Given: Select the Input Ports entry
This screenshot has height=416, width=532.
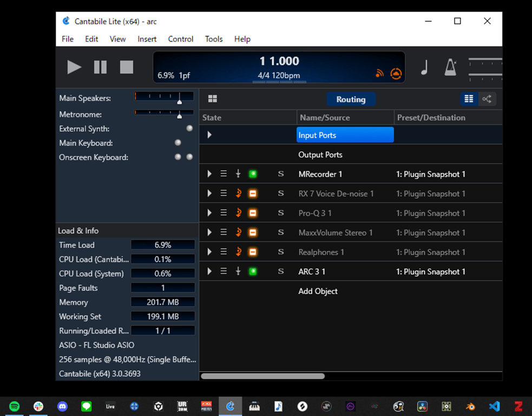Looking at the screenshot, I should coord(345,135).
